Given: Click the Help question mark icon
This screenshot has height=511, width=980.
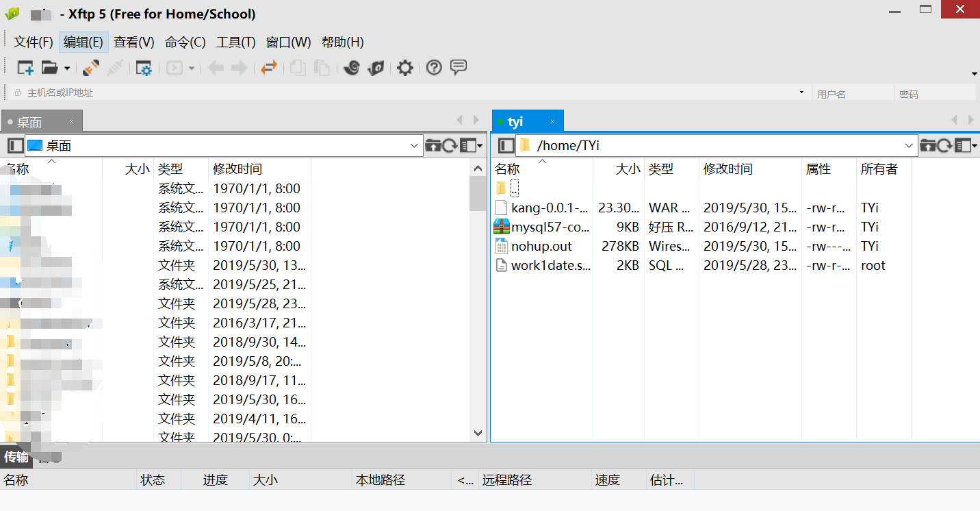Looking at the screenshot, I should tap(434, 68).
